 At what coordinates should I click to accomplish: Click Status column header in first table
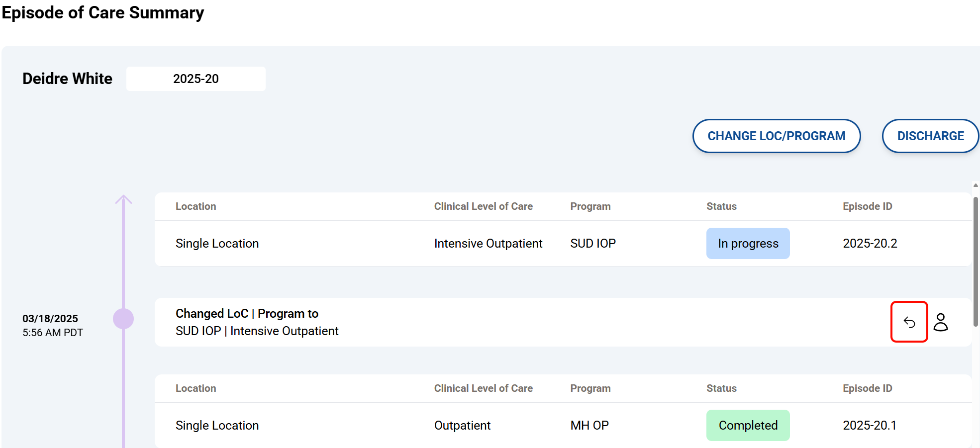721,206
